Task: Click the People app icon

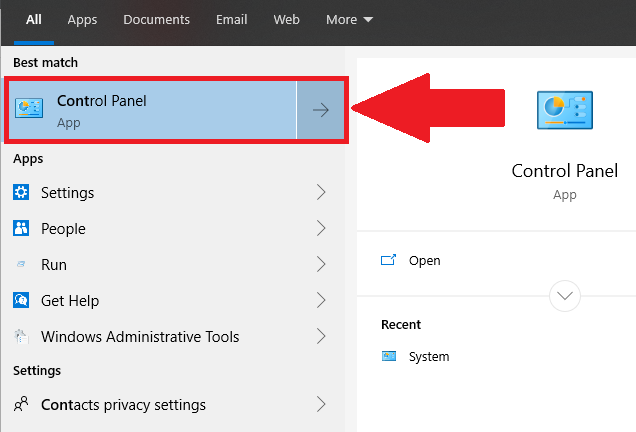Action: click(x=21, y=228)
